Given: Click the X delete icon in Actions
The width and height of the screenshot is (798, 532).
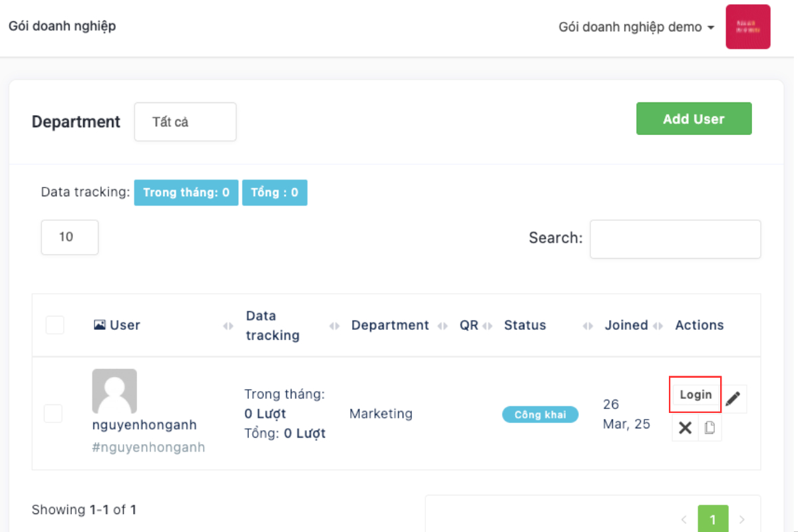Looking at the screenshot, I should coord(685,428).
